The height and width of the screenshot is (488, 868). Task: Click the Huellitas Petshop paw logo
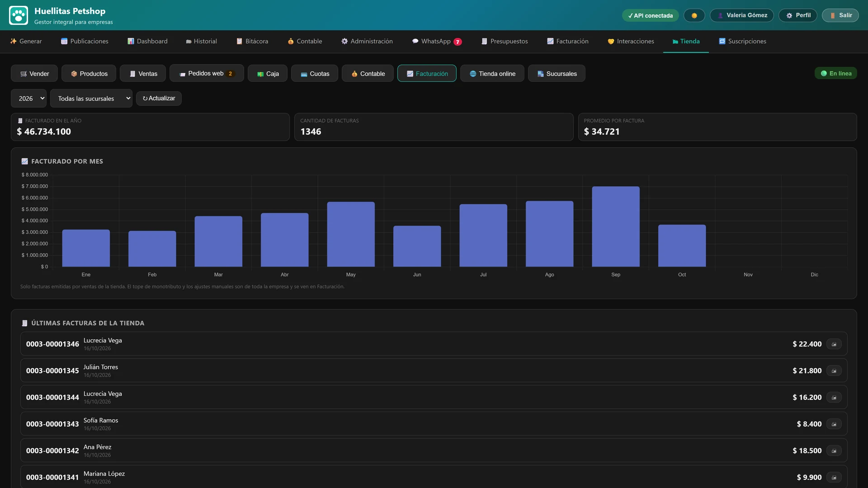tap(19, 15)
